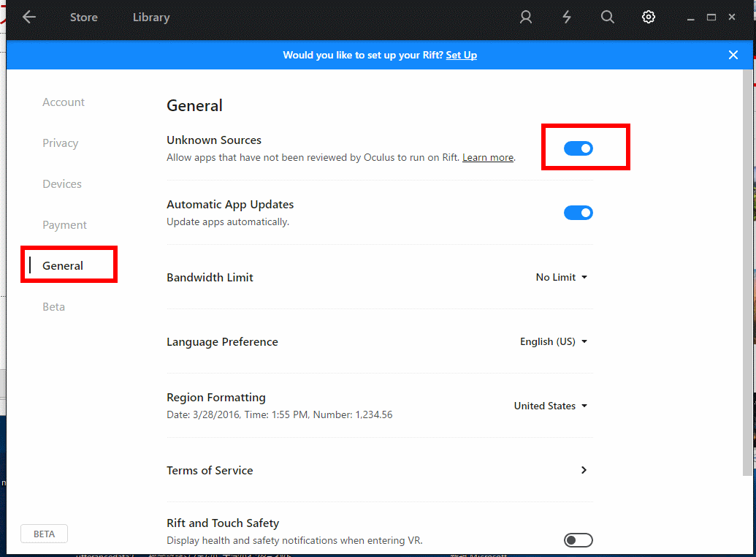Click the Unknown Sources heading
756x557 pixels.
[x=214, y=140]
